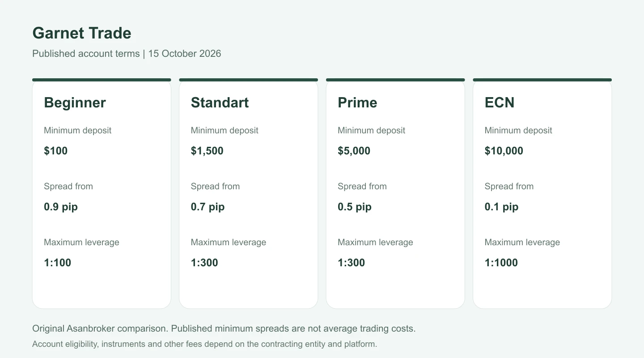Select the "0.1 pip" spread value

(501, 207)
